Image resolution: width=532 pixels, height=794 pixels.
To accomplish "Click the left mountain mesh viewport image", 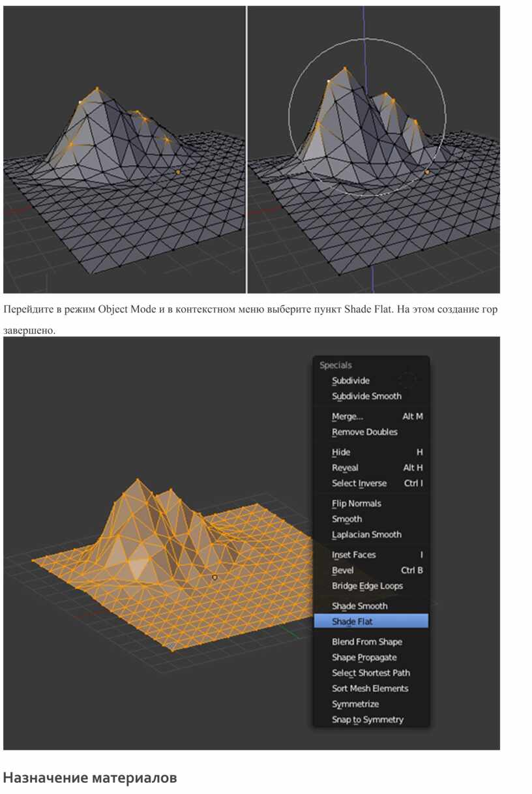I will (x=124, y=149).
